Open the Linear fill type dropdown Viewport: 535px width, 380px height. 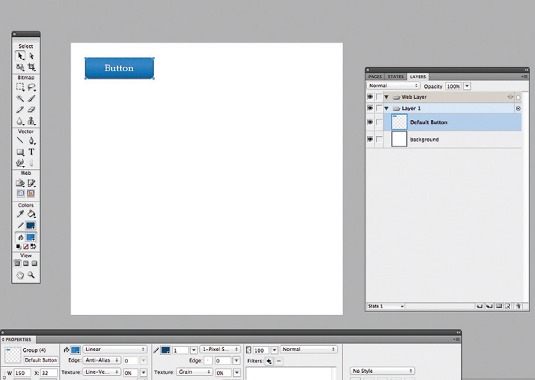click(x=115, y=349)
